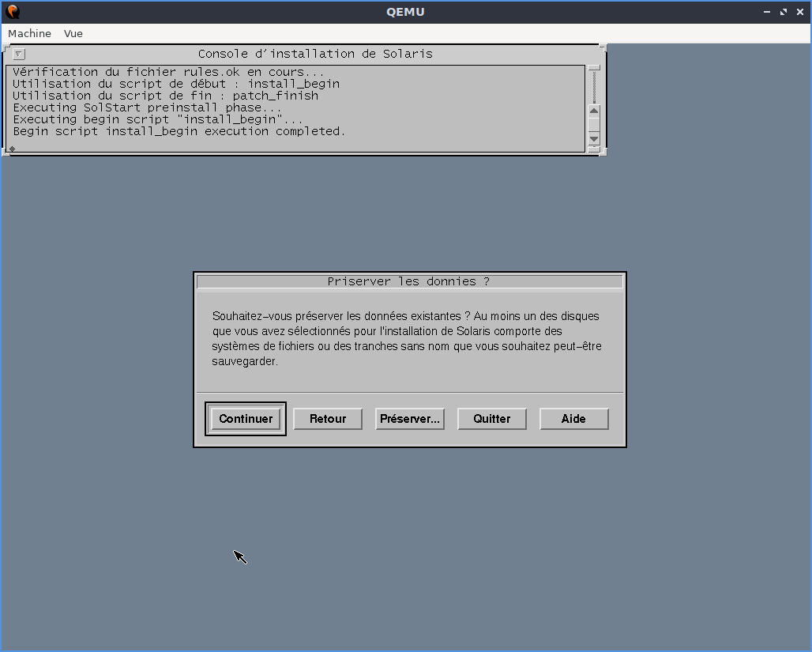The height and width of the screenshot is (652, 812).
Task: Open the Préserver... options
Action: [x=410, y=419]
